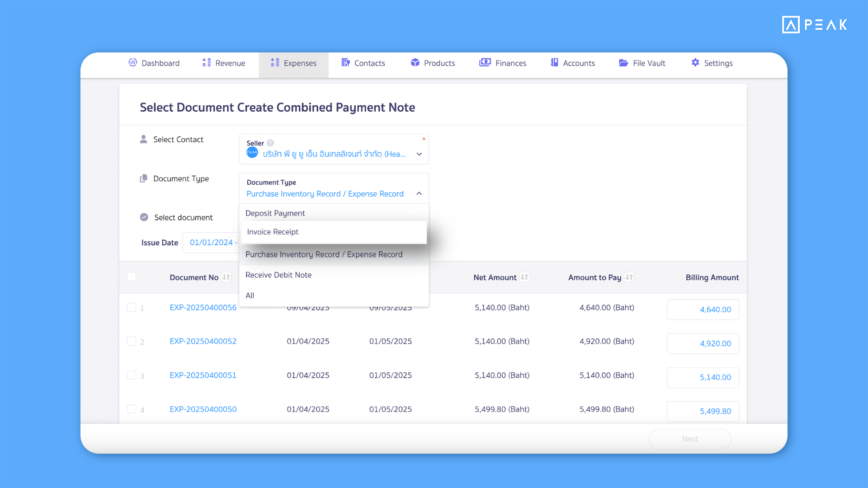
Task: Collapse the Document Type dropdown
Action: 419,193
